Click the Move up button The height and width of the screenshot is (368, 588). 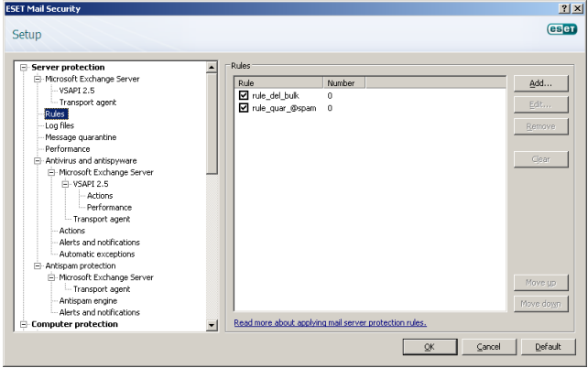click(x=540, y=283)
